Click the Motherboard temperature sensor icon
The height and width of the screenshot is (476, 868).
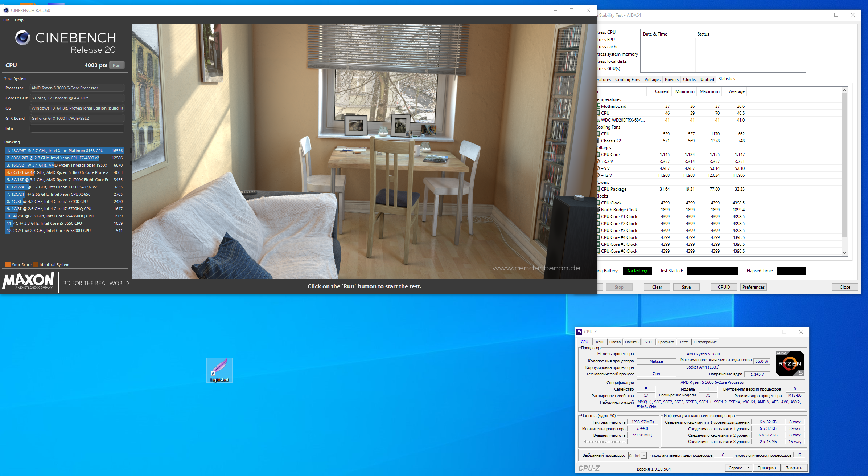click(x=598, y=106)
